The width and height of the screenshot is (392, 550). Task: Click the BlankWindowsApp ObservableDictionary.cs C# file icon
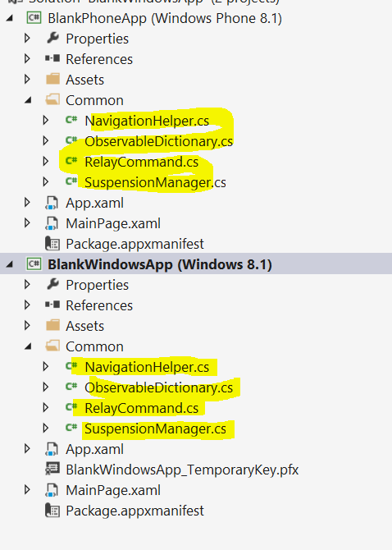71,387
